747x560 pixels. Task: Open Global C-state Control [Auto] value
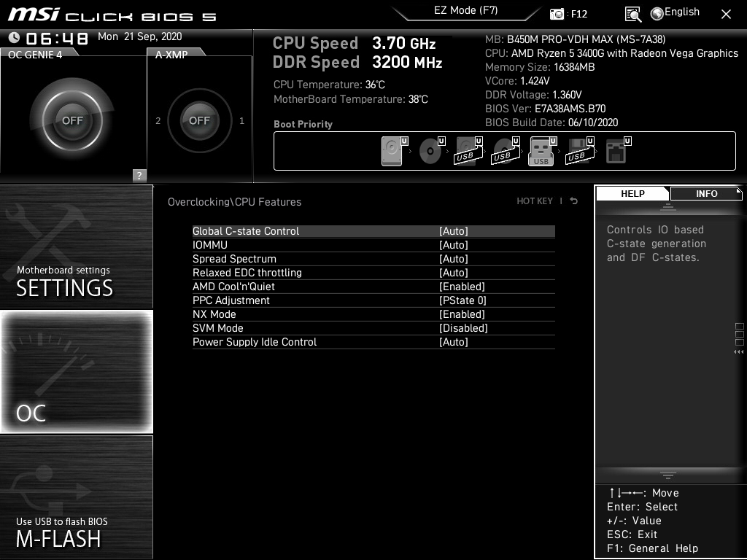click(454, 231)
